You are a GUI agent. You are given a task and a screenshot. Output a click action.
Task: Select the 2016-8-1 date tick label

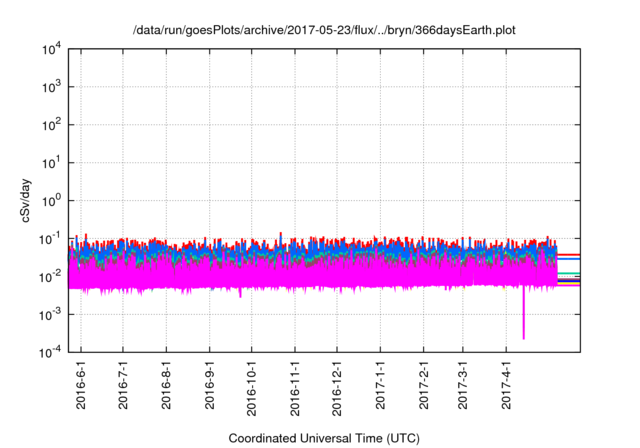coord(166,386)
